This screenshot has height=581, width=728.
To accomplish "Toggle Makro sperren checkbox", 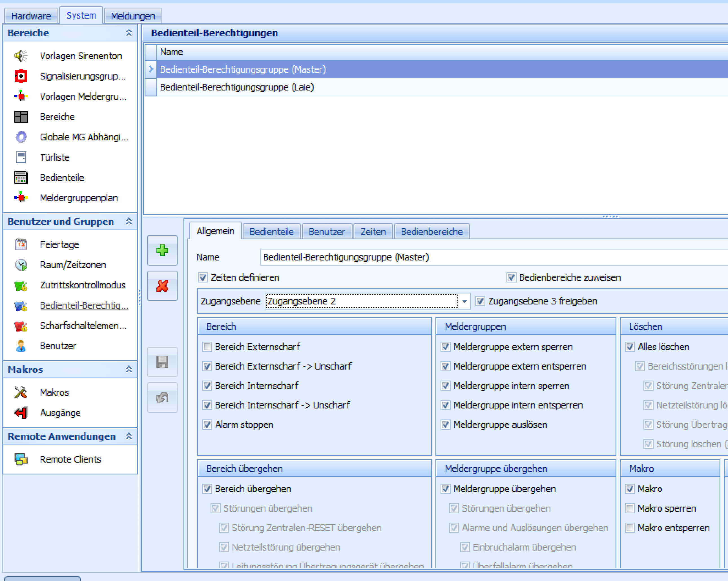I will (630, 508).
